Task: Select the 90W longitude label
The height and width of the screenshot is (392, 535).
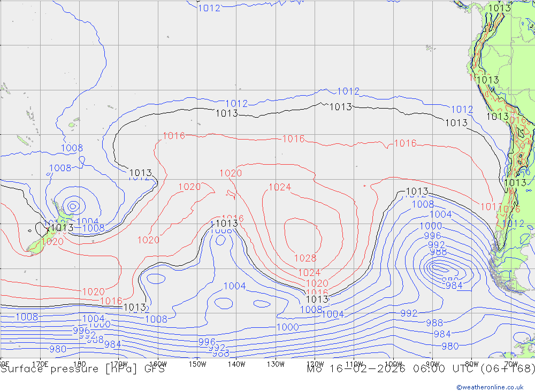Action: click(433, 364)
